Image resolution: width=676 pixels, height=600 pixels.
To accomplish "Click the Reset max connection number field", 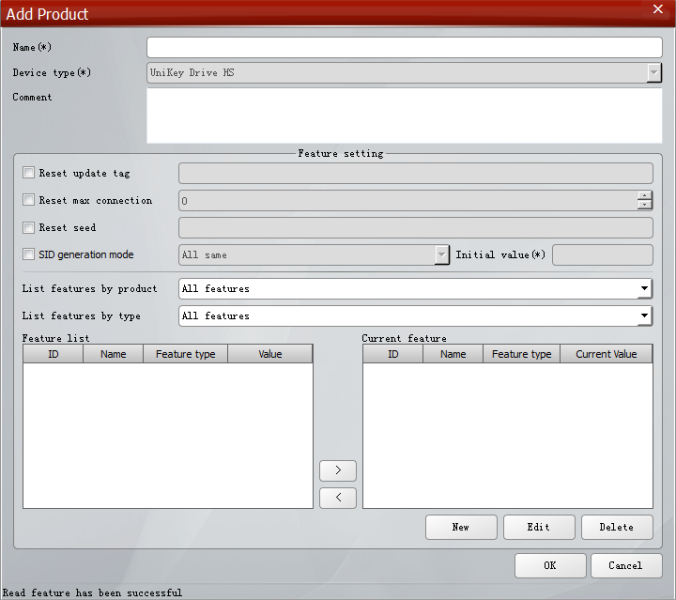I will pyautogui.click(x=408, y=201).
